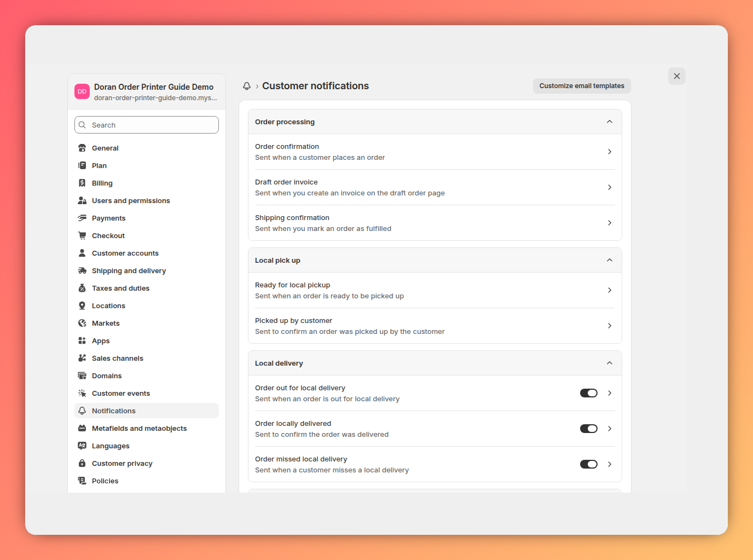Screen dimensions: 753x560
Task: Click the Shipping and delivery truck icon
Action: (82, 270)
